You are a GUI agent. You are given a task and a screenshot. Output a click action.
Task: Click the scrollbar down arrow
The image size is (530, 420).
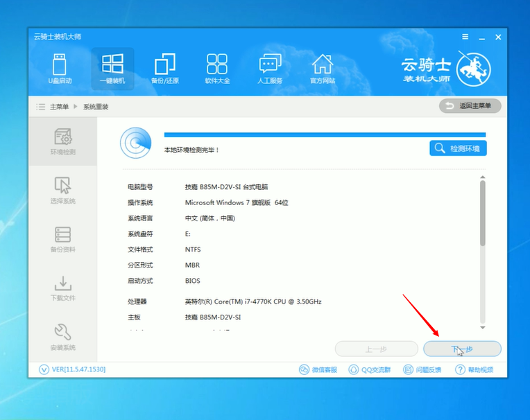[x=483, y=328]
